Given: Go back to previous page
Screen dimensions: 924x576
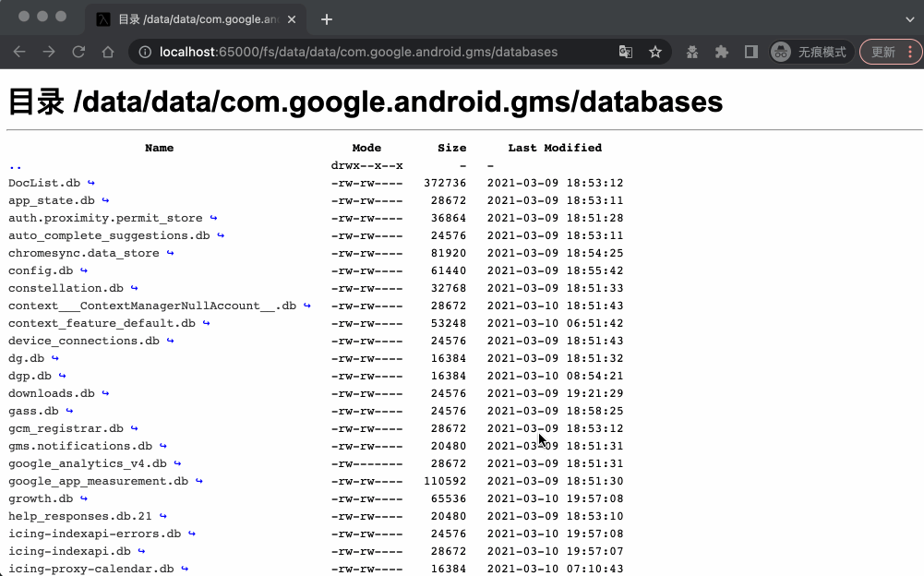Looking at the screenshot, I should [x=19, y=52].
